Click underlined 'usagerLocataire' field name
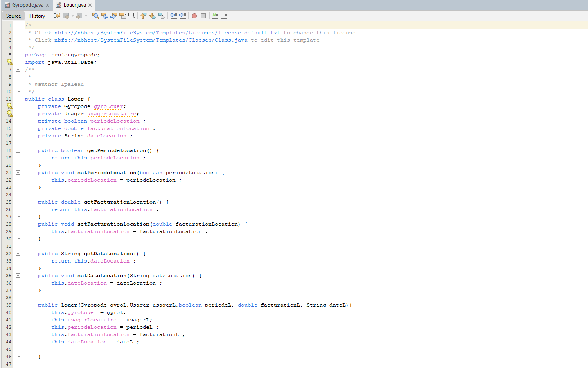This screenshot has height=368, width=588. coord(112,114)
